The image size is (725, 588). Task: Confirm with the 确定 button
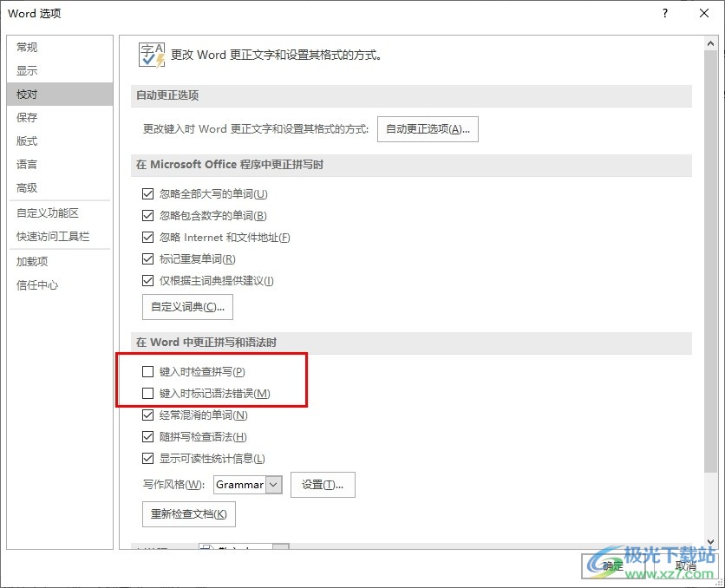[x=613, y=565]
